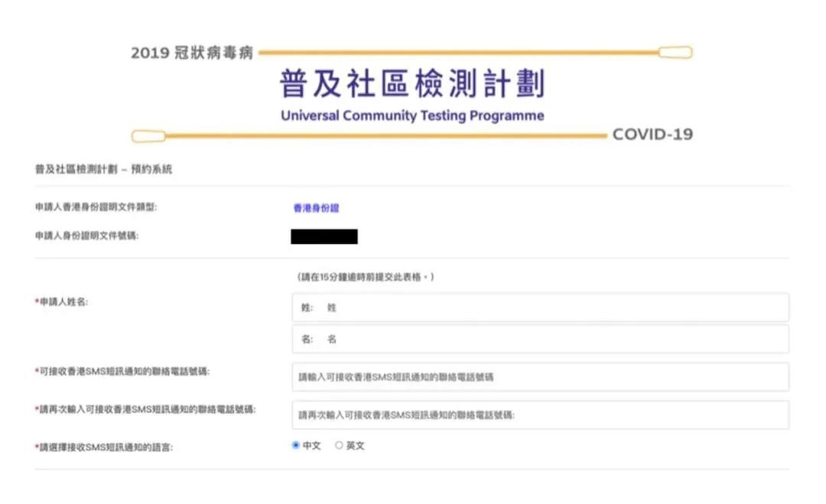The image size is (826, 504).
Task: Click the 姓 surname input field
Action: tap(539, 307)
